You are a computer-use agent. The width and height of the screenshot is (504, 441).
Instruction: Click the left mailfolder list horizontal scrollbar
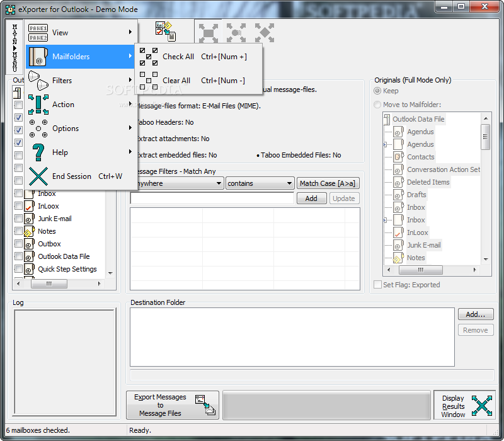pos(59,284)
